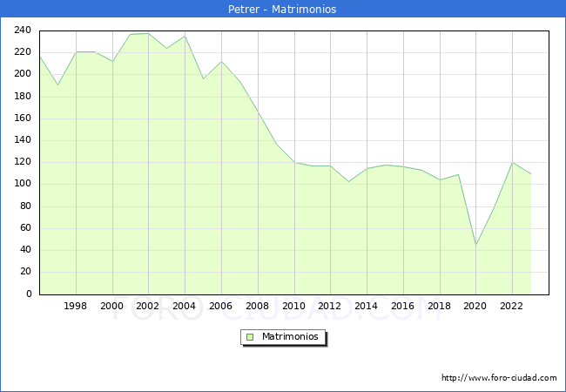Click the Matrimonios legend color swatch

coord(250,337)
